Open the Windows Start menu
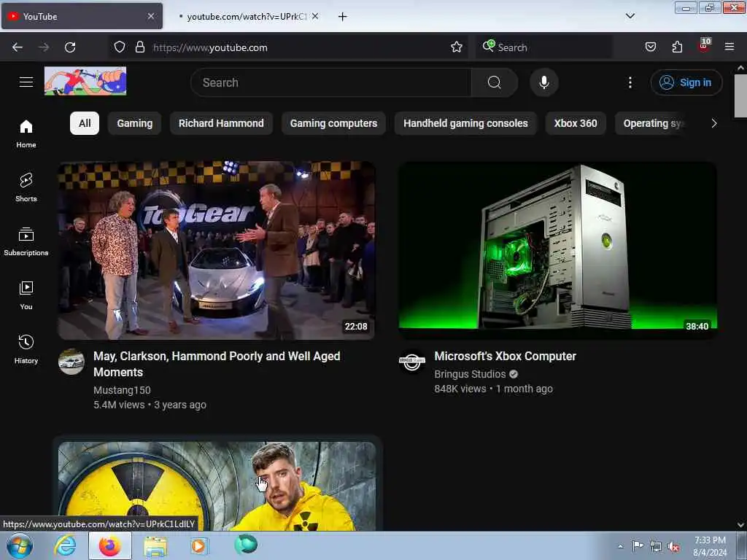The width and height of the screenshot is (747, 560). 20,545
